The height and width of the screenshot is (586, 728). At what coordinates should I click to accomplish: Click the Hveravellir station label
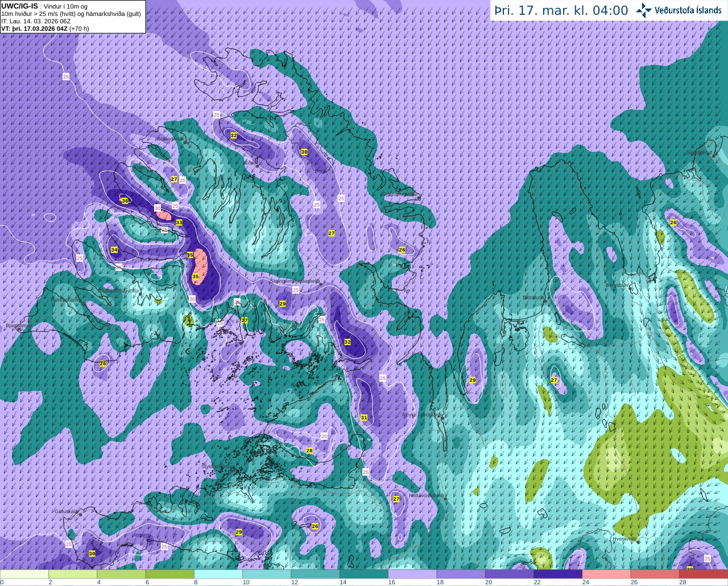point(624,538)
